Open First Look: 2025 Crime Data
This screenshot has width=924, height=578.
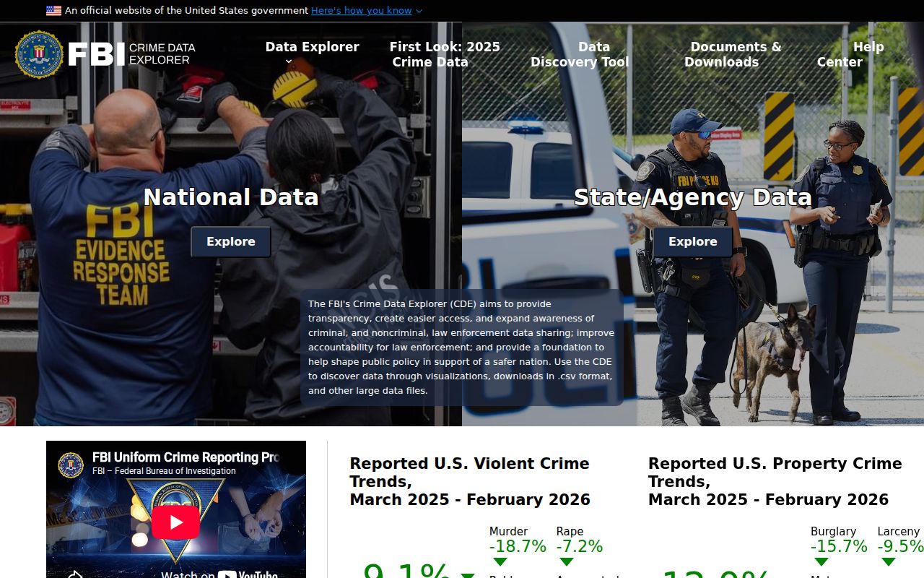(x=445, y=54)
